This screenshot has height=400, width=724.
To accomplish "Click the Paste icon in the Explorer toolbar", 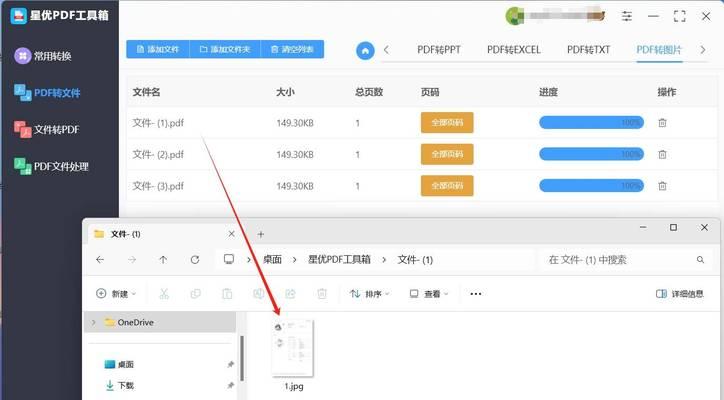I will (x=227, y=294).
